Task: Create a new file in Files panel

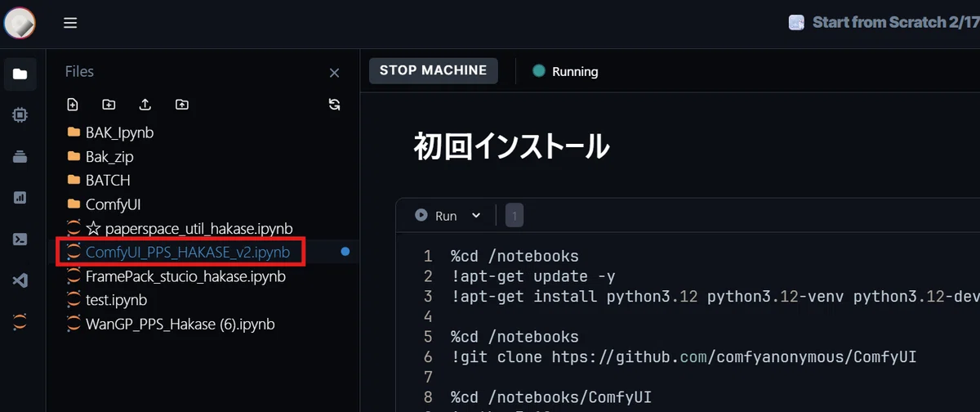Action: 73,105
